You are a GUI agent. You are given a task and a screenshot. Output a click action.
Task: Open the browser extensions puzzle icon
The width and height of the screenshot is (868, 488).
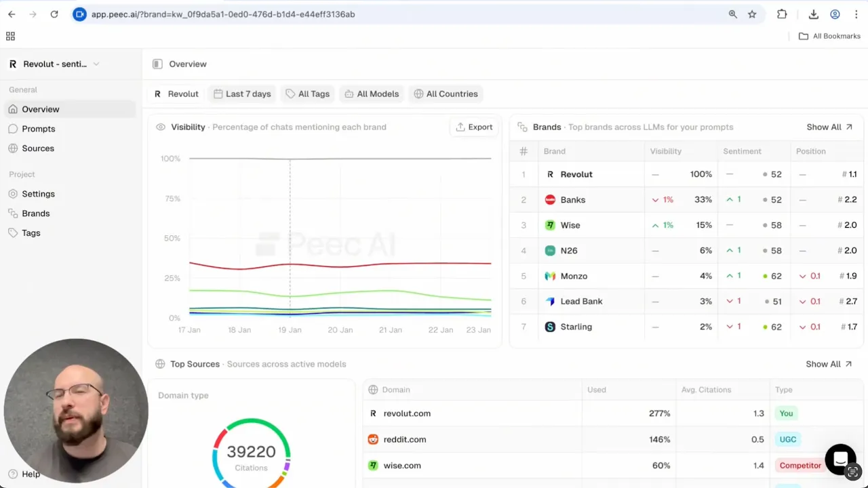tap(782, 14)
